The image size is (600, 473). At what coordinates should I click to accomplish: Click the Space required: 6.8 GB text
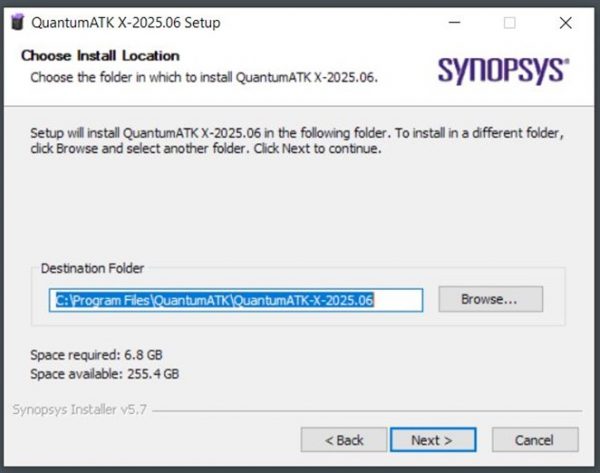click(96, 355)
